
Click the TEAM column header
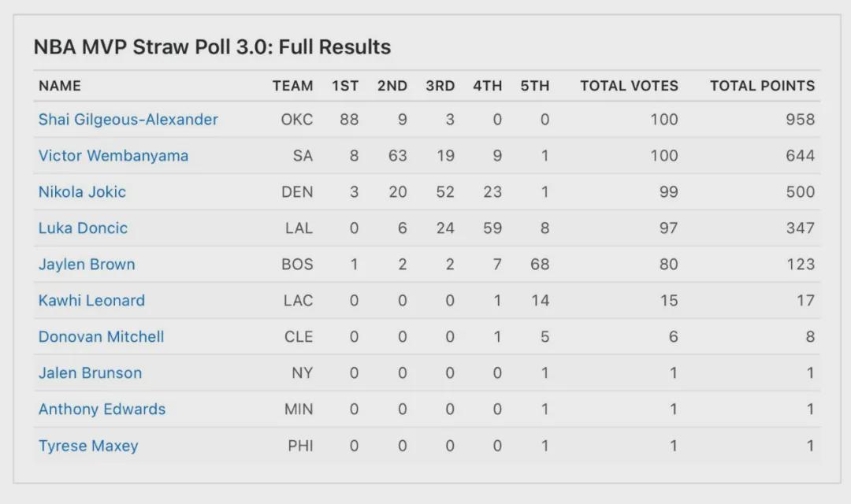[x=292, y=86]
